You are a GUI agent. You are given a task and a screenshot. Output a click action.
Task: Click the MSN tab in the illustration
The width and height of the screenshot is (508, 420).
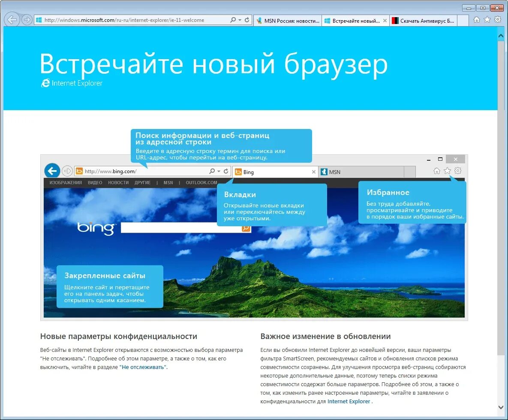[x=361, y=172]
